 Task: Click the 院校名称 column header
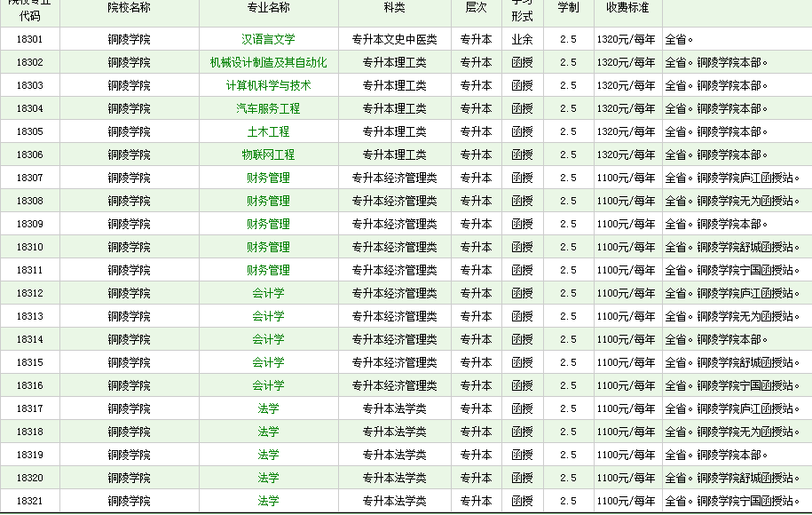coord(129,7)
